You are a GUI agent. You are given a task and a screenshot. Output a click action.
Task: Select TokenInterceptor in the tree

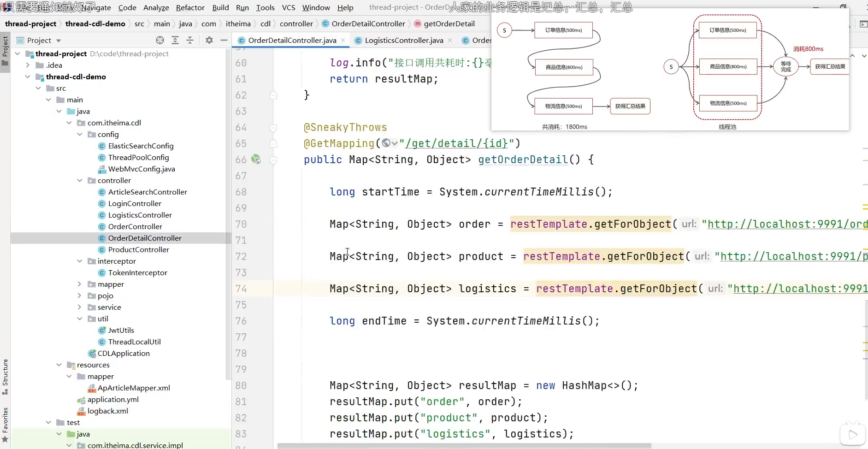coord(137,272)
